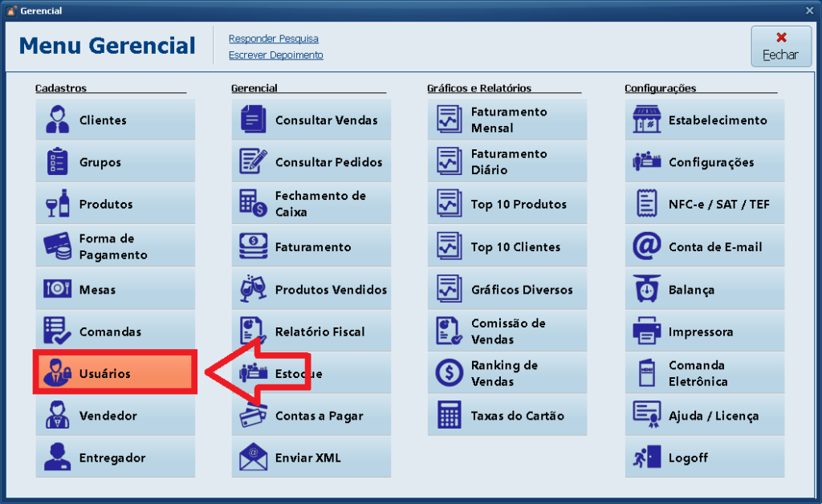Viewport: 822px width, 504px height.
Task: Open the Mesas plate icon
Action: [x=57, y=289]
